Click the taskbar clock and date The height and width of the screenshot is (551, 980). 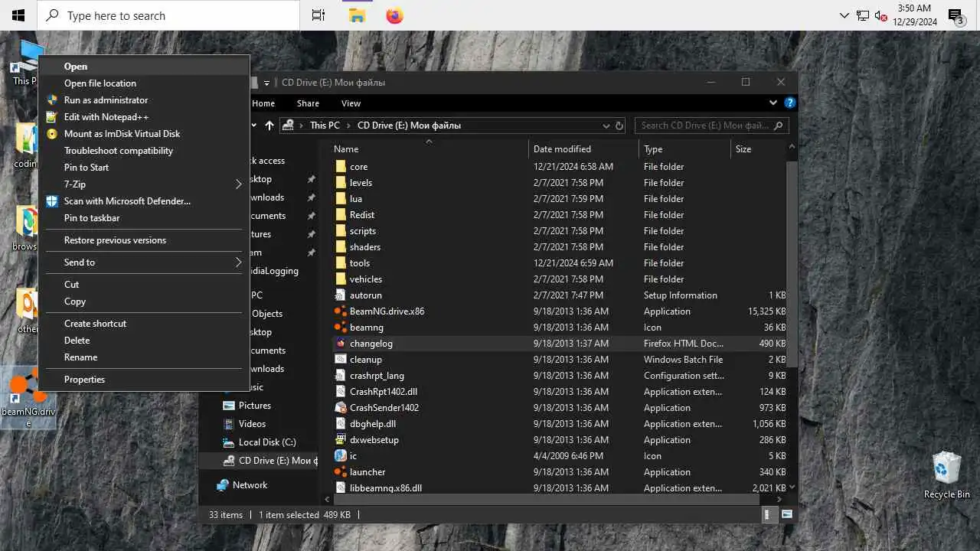coord(915,15)
